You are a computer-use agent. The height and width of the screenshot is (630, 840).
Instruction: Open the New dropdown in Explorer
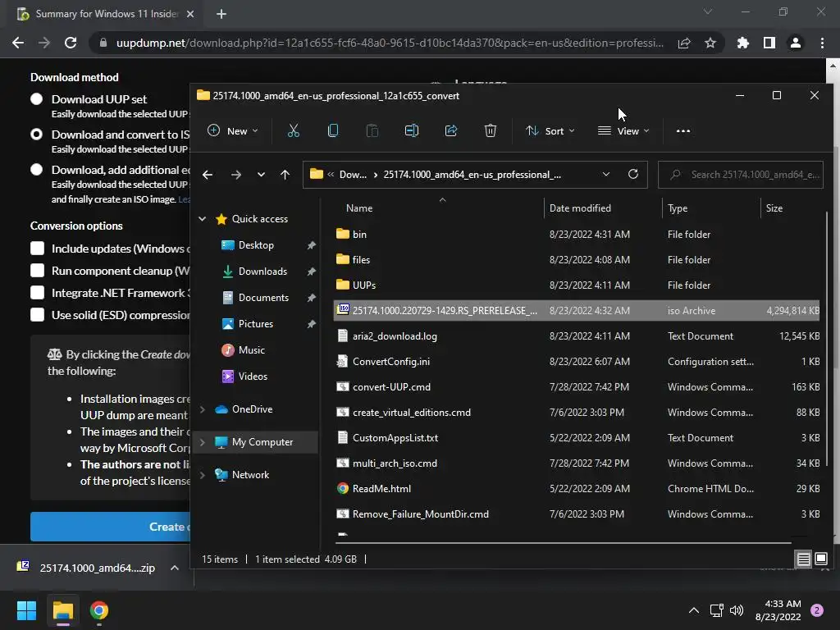[x=232, y=130]
